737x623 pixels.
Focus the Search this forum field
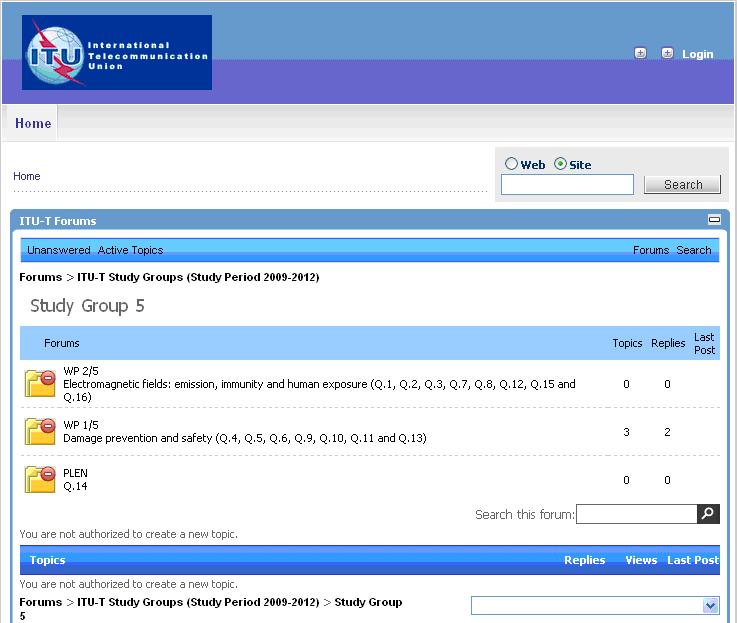click(637, 514)
